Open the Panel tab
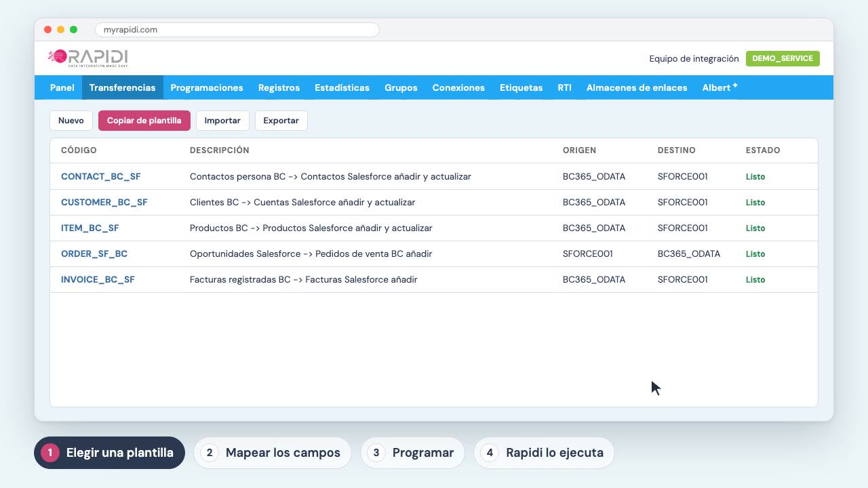This screenshot has width=868, height=488. pyautogui.click(x=62, y=87)
